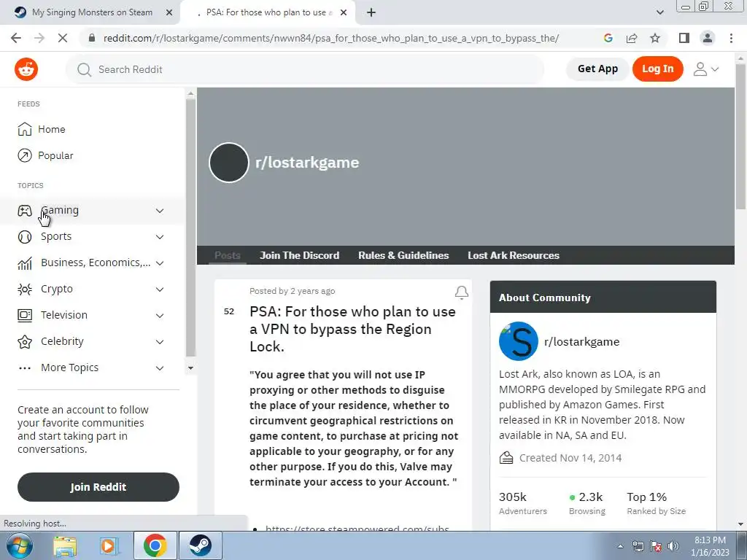This screenshot has height=560, width=747.
Task: Show hidden system tray icons
Action: (x=620, y=547)
